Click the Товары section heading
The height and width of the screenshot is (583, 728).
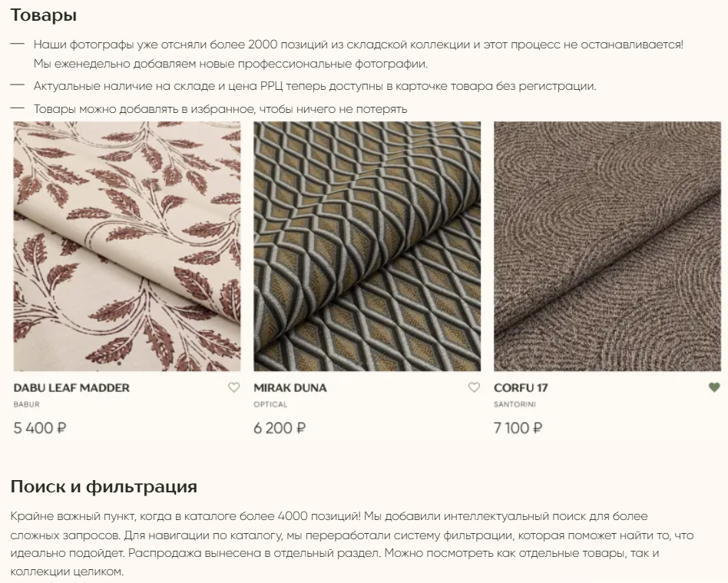pos(44,15)
